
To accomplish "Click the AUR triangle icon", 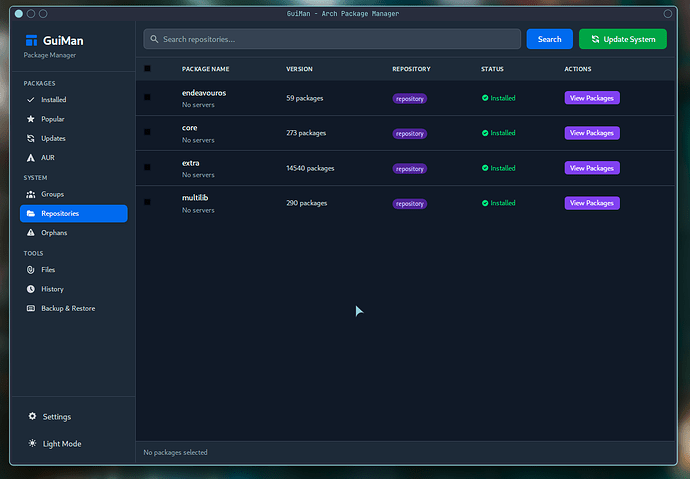I will click(31, 157).
